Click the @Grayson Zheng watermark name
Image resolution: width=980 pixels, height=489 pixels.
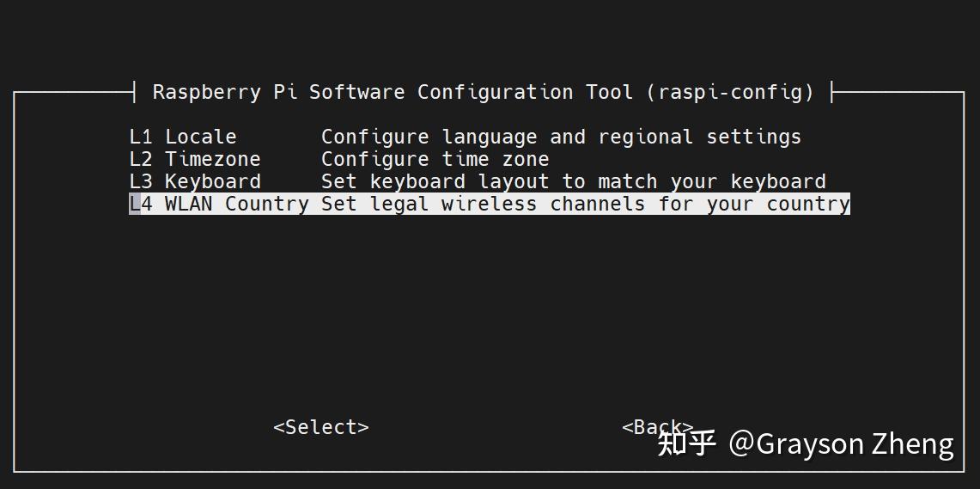pos(842,443)
